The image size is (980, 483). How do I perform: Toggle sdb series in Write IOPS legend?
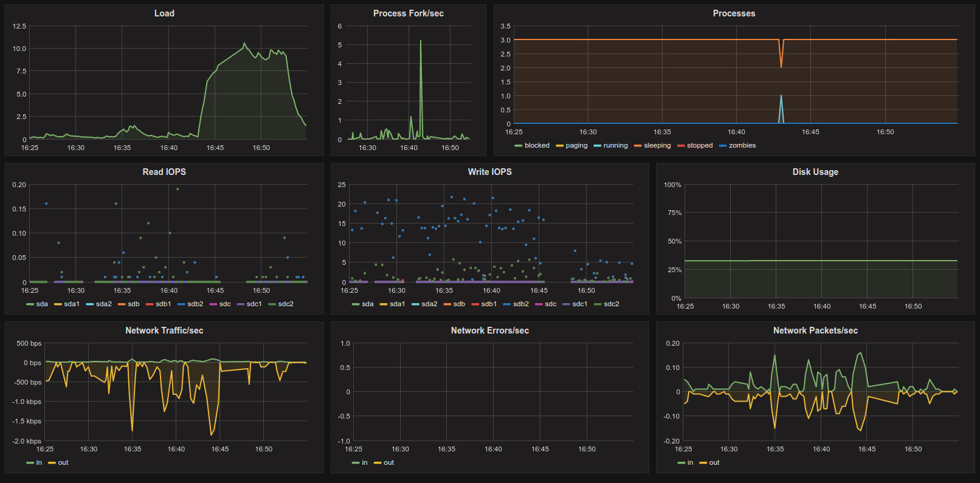[454, 304]
